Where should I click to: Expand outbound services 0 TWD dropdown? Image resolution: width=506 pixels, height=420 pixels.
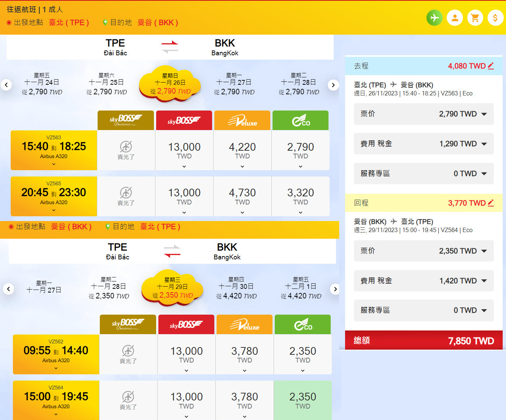click(424, 174)
